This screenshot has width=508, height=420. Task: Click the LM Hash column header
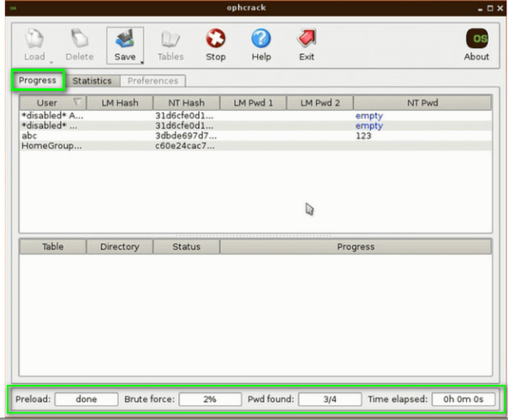(120, 103)
